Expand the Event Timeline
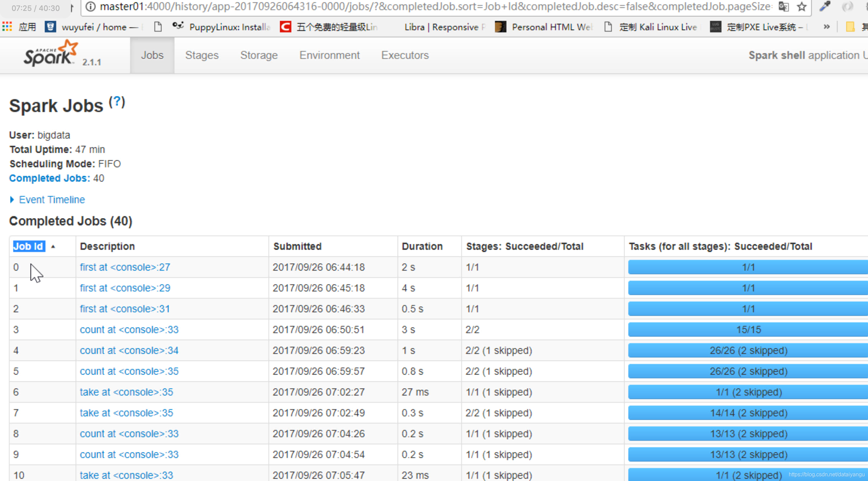868x481 pixels. (x=47, y=200)
